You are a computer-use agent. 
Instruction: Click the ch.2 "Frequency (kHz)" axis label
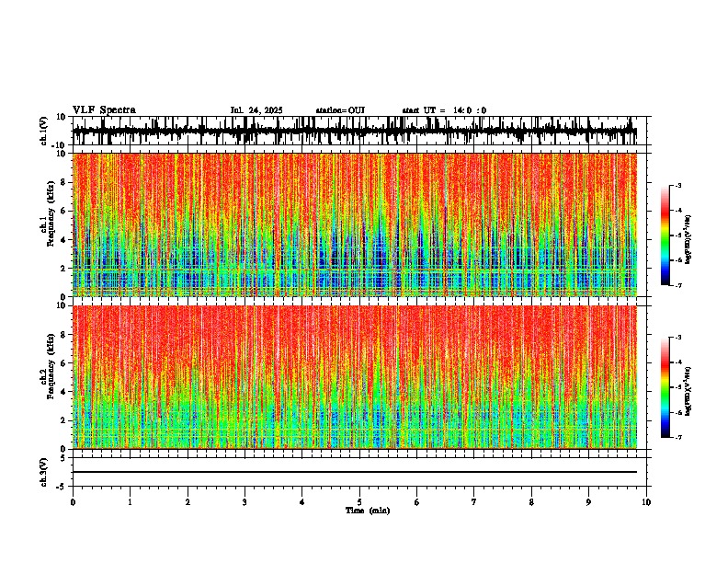pyautogui.click(x=51, y=366)
